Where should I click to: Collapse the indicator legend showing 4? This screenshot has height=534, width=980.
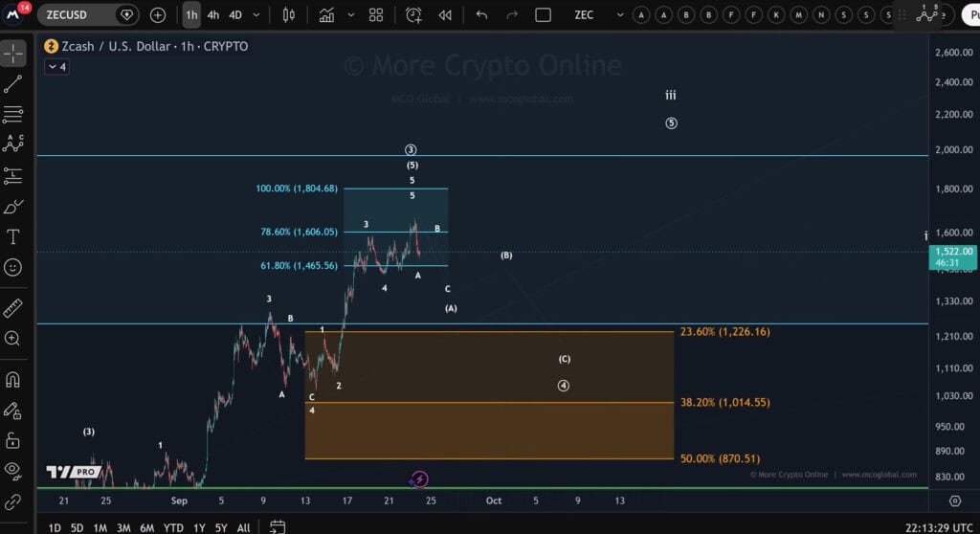tap(56, 66)
